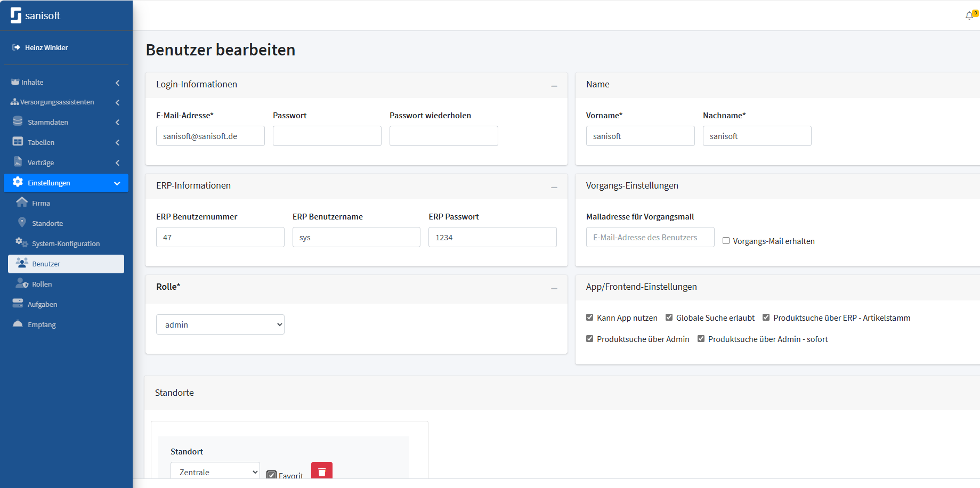Click the sanisoft logo

tap(36, 15)
